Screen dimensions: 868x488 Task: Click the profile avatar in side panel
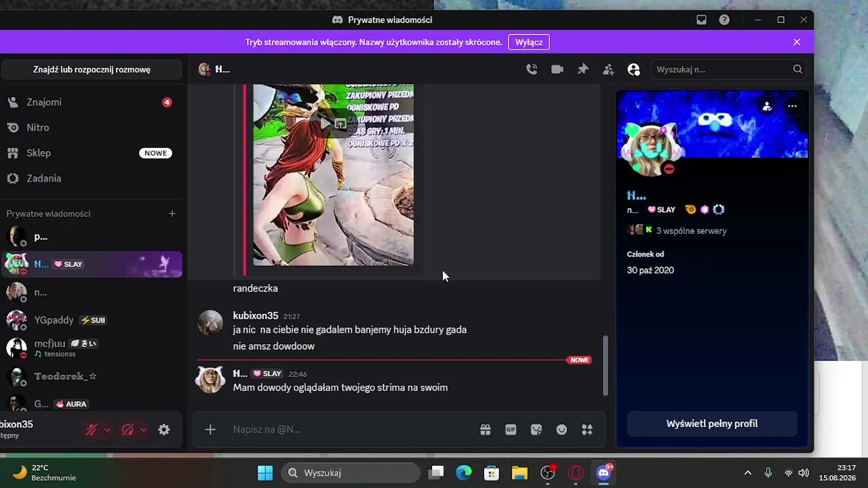(650, 148)
